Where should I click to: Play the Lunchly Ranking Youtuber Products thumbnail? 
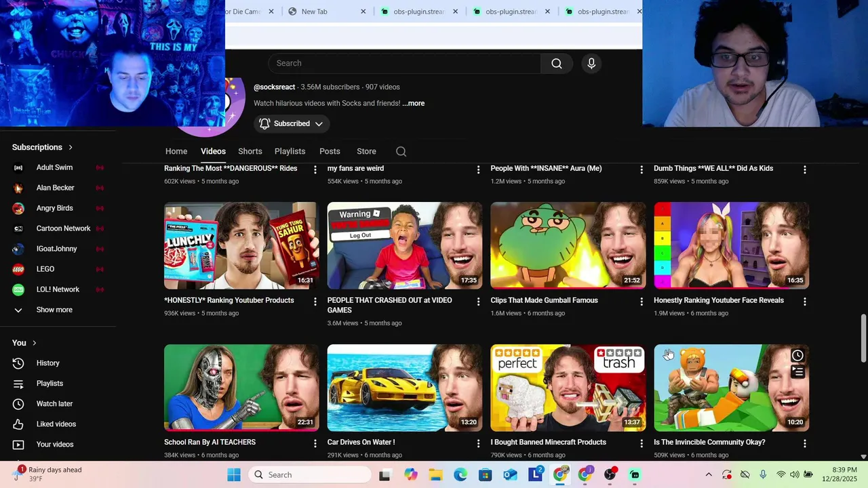coord(241,245)
